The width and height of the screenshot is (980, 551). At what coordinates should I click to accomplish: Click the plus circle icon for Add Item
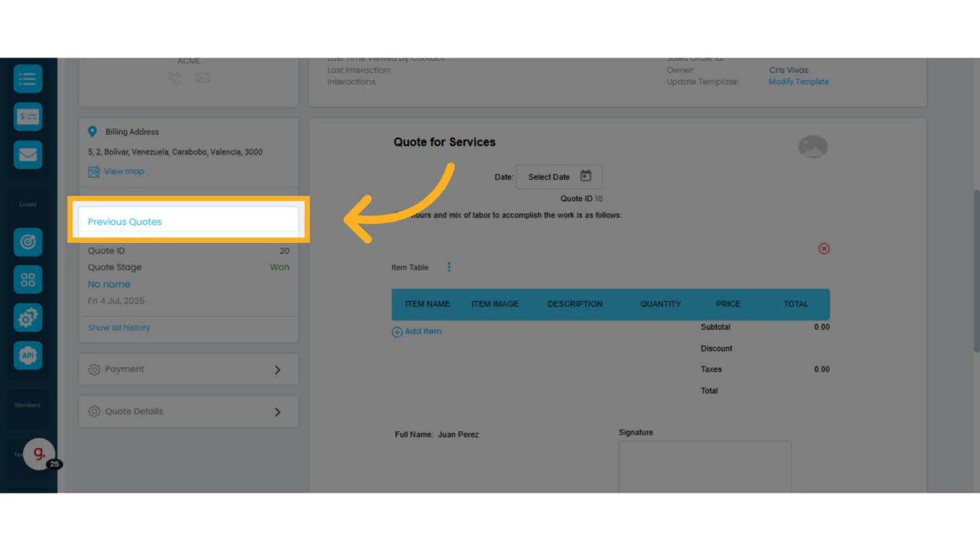[x=397, y=332]
